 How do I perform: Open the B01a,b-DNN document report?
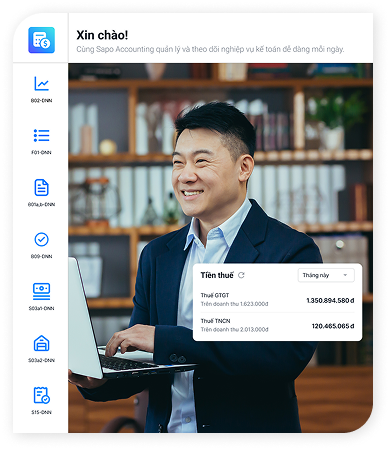coord(41,193)
